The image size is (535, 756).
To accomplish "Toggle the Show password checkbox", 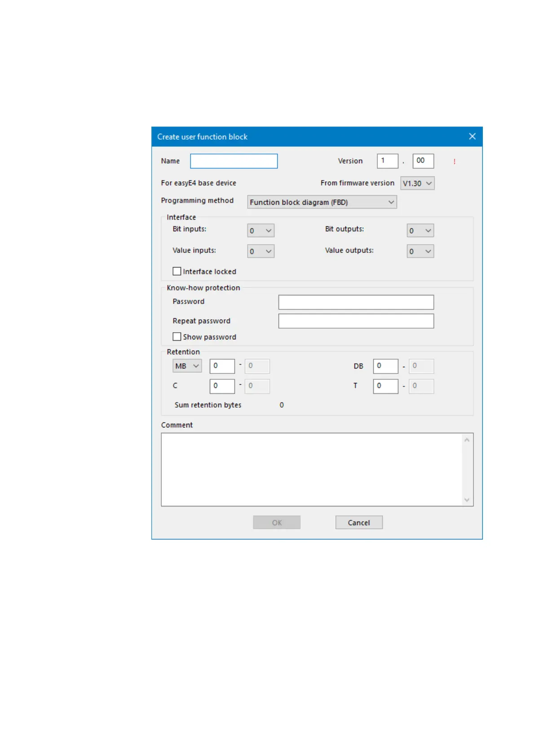I will [x=177, y=337].
